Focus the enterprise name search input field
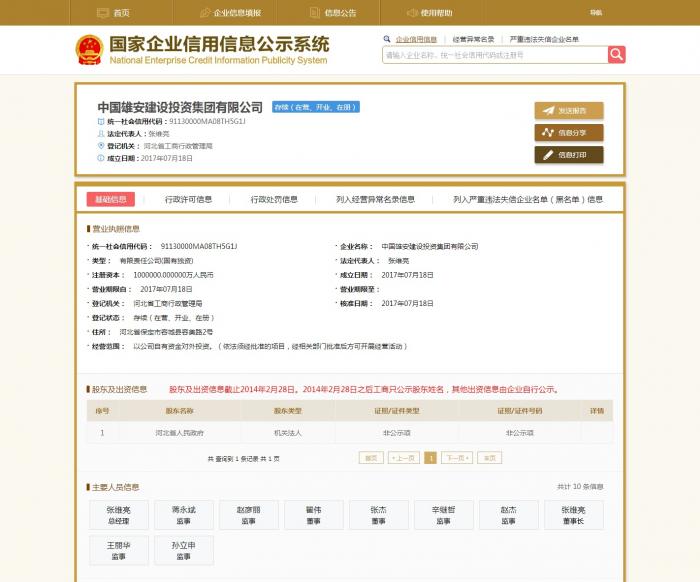 (495, 55)
